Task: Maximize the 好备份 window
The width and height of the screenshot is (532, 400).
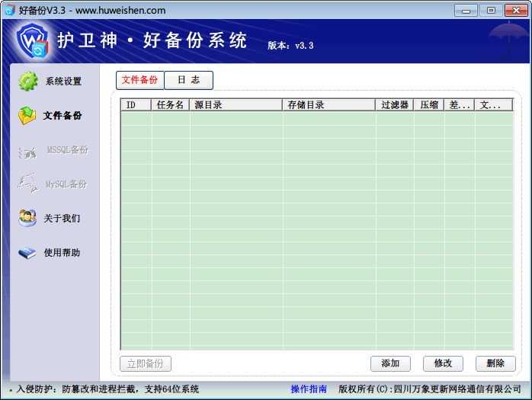Action: (x=491, y=11)
